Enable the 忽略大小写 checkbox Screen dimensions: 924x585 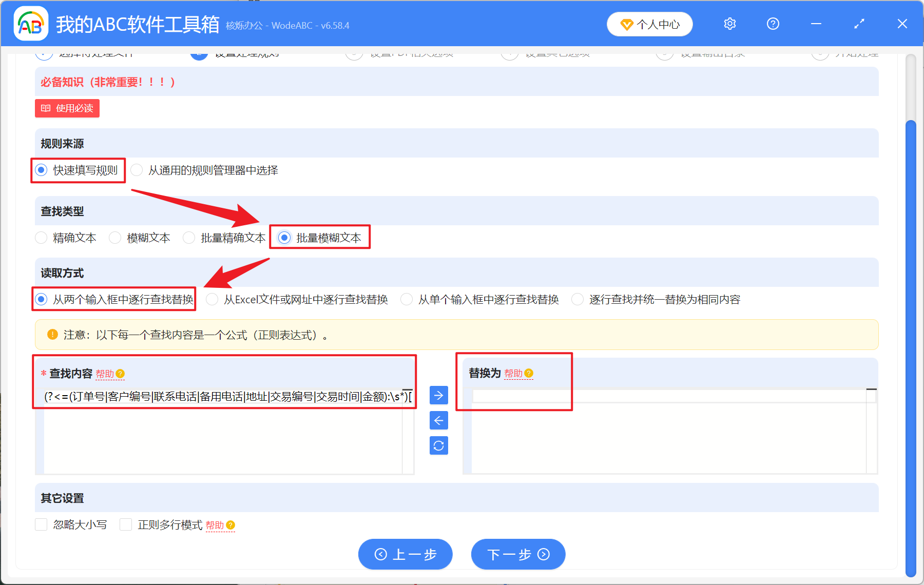click(41, 524)
